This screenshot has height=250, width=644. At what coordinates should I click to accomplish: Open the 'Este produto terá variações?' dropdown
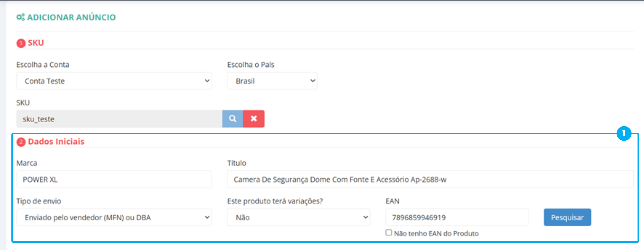tap(299, 217)
